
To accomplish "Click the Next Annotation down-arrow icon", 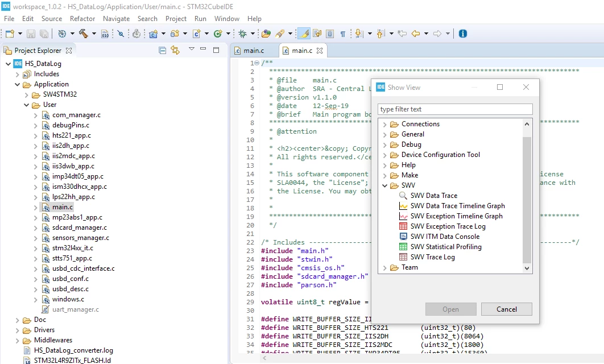I will point(359,34).
